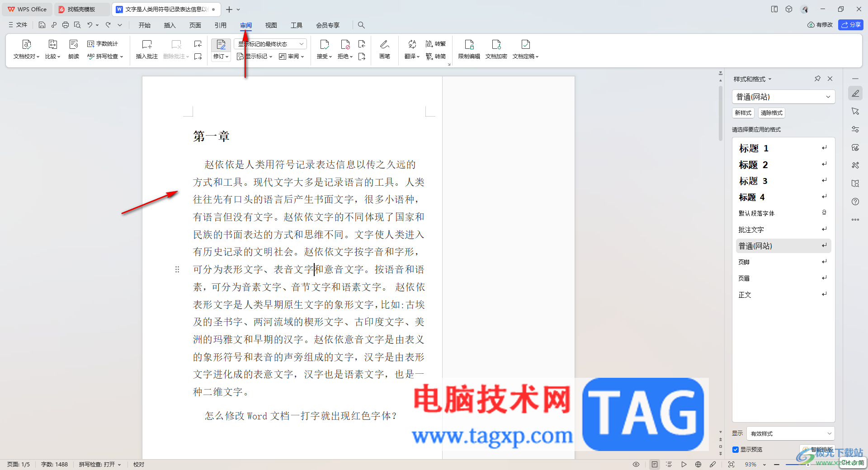
Task: Click the print icon in quick access toolbar
Action: (x=66, y=25)
